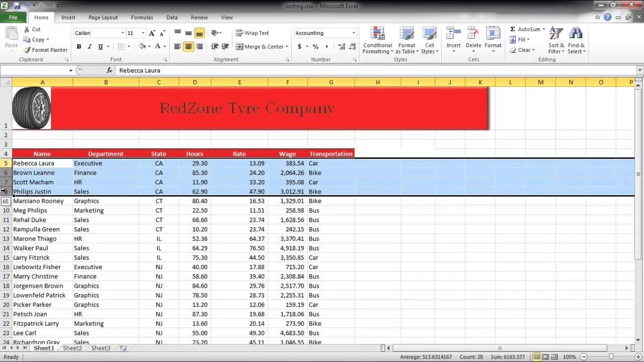Decrease decimal places
The height and width of the screenshot is (362, 644).
pyautogui.click(x=352, y=47)
